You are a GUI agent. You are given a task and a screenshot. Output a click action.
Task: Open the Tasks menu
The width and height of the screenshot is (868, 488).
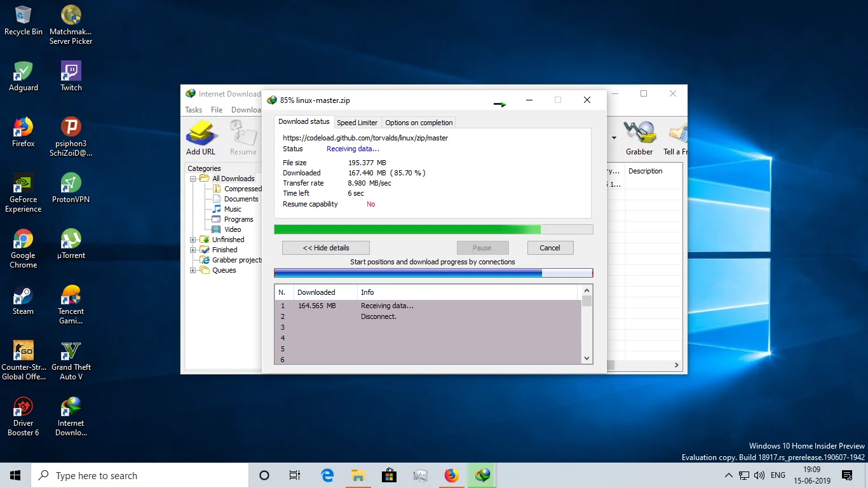click(194, 110)
